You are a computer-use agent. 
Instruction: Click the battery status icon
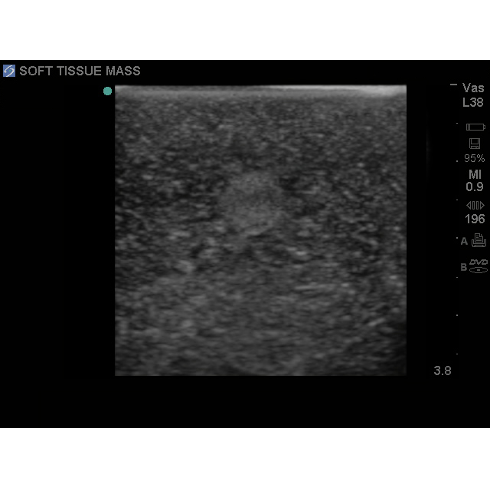475,127
